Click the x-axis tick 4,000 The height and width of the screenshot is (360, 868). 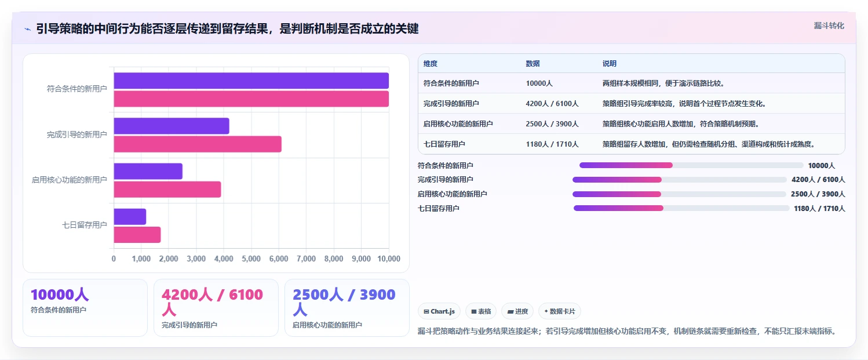point(224,259)
